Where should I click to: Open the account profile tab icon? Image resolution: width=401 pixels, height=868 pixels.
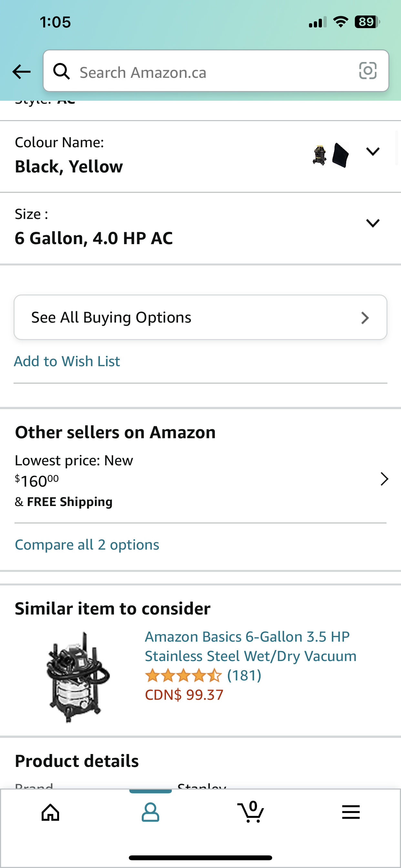point(150,812)
